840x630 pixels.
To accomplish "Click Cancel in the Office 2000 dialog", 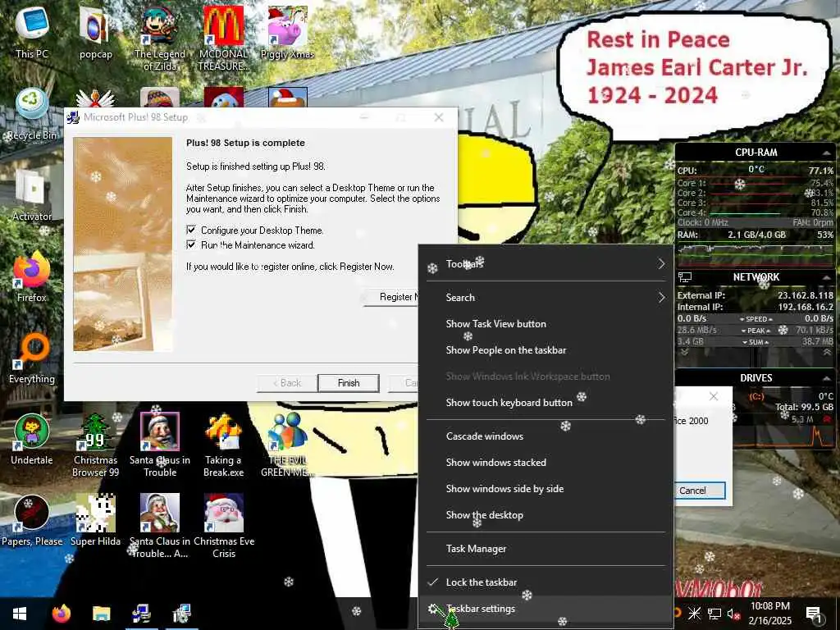I will [700, 491].
